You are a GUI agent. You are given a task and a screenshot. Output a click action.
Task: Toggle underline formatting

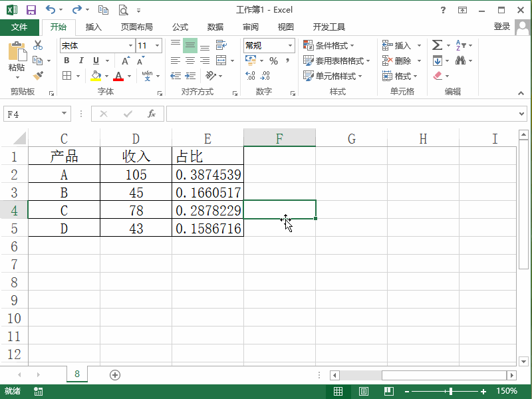[96, 61]
